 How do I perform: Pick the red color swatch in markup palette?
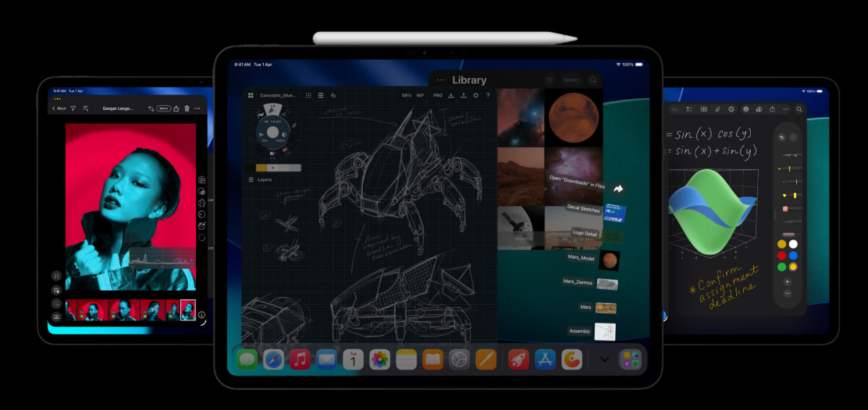[782, 255]
